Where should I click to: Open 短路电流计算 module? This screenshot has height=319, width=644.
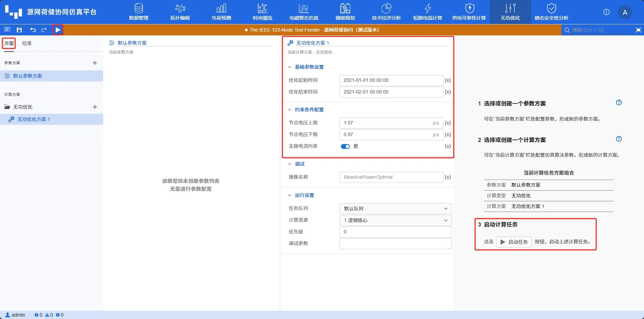coord(428,12)
